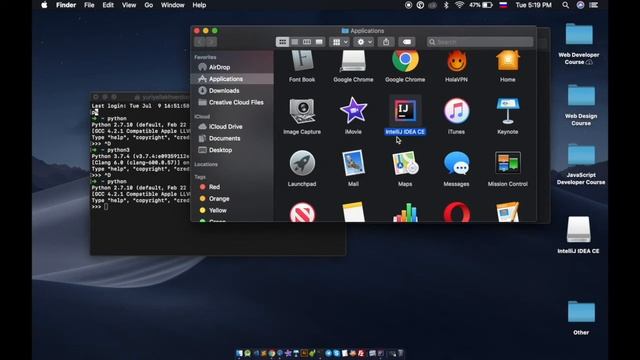Select the IntelliJ IDEA CE desktop disk image
The width and height of the screenshot is (640, 360).
[x=578, y=229]
